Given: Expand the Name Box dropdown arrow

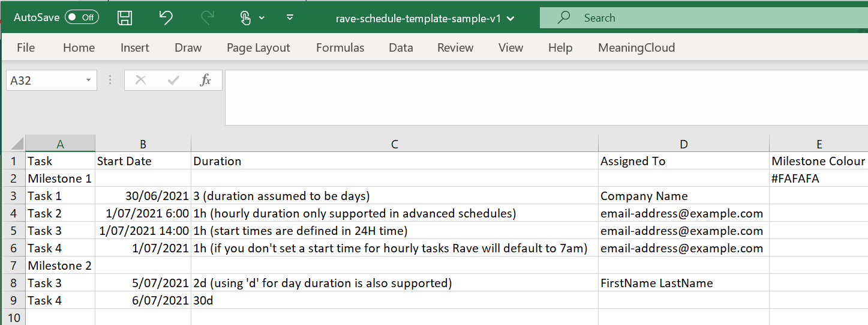Looking at the screenshot, I should [x=88, y=80].
